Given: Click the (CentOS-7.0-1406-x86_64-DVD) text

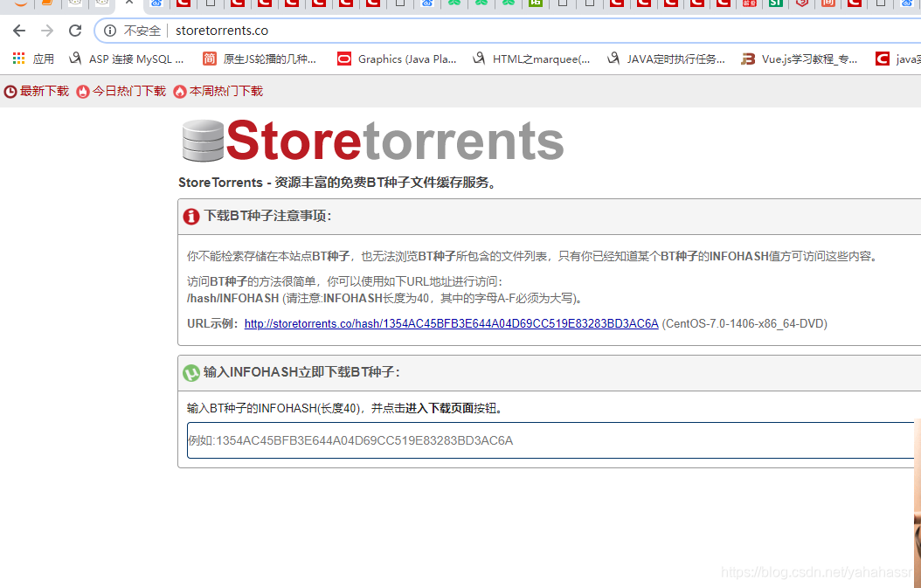Looking at the screenshot, I should coord(744,323).
